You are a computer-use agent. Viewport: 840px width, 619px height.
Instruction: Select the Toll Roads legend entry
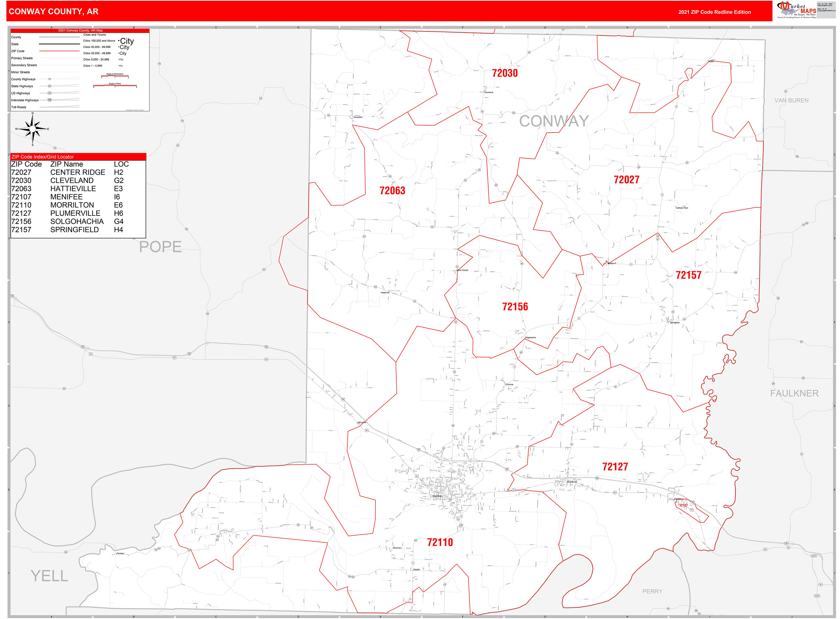pyautogui.click(x=20, y=107)
